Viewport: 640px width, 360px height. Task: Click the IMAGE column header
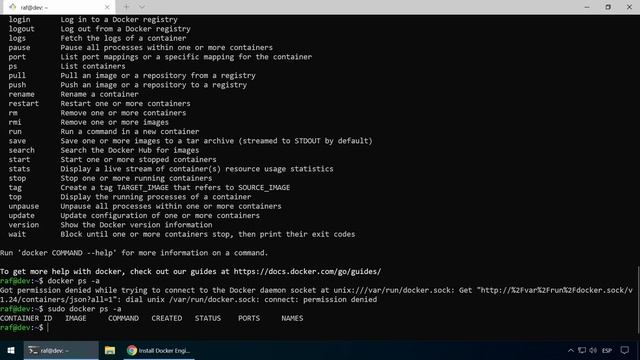76,318
